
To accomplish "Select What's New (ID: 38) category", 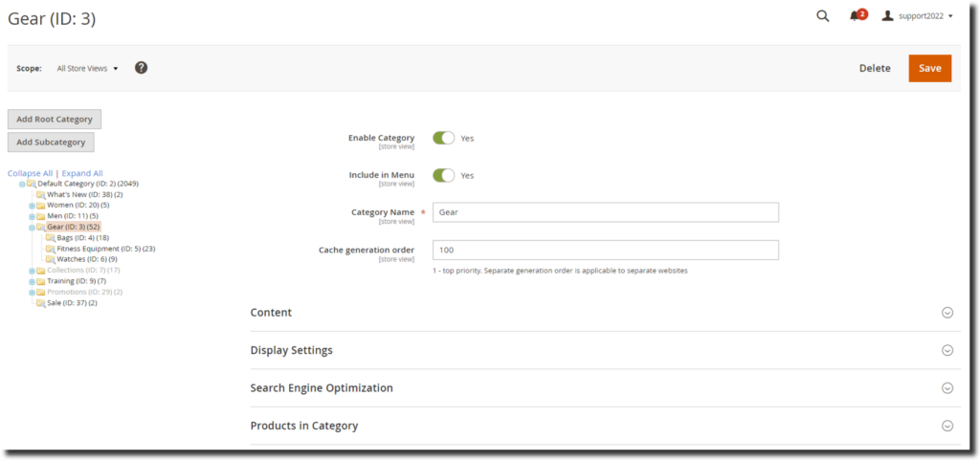I will [85, 195].
